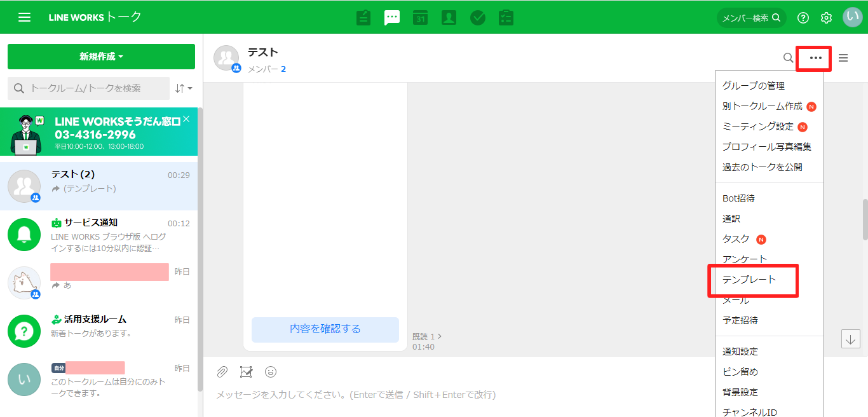This screenshot has width=868, height=417.
Task: Open the Contacts address book icon
Action: (x=449, y=17)
